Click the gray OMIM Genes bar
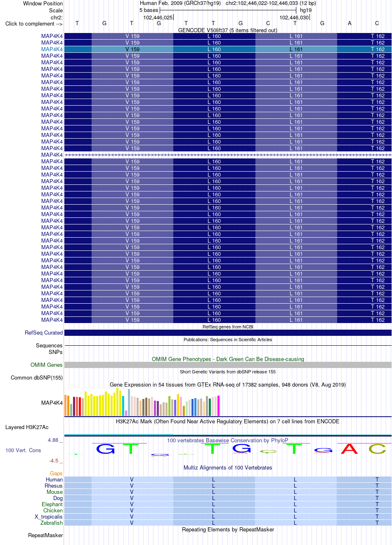This screenshot has height=545, width=392. pos(228,365)
